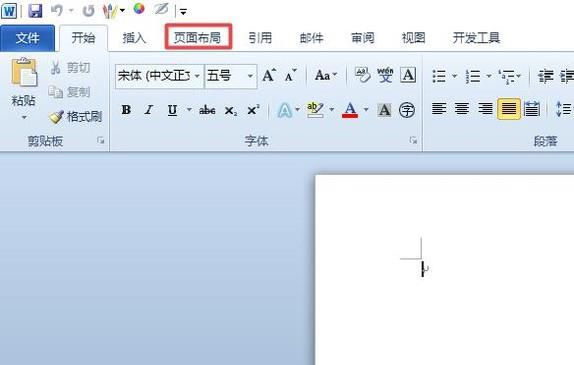574x365 pixels.
Task: Open the 审阅 tab
Action: pos(362,38)
